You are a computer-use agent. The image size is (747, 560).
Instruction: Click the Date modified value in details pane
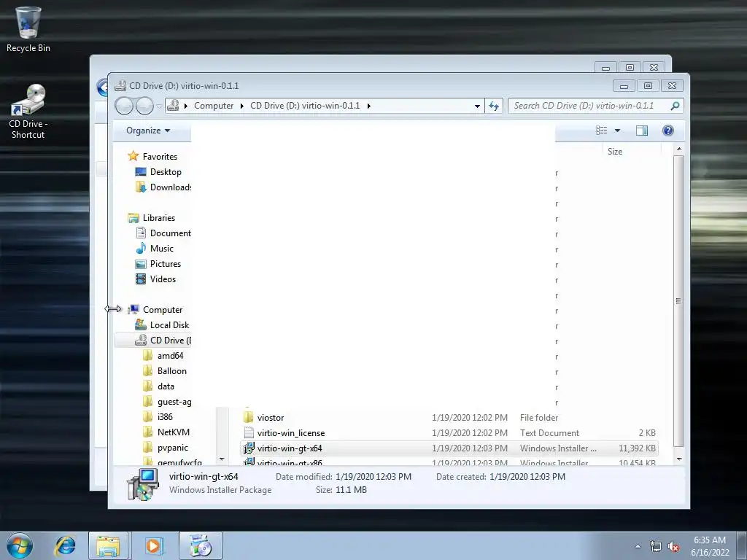click(x=373, y=477)
